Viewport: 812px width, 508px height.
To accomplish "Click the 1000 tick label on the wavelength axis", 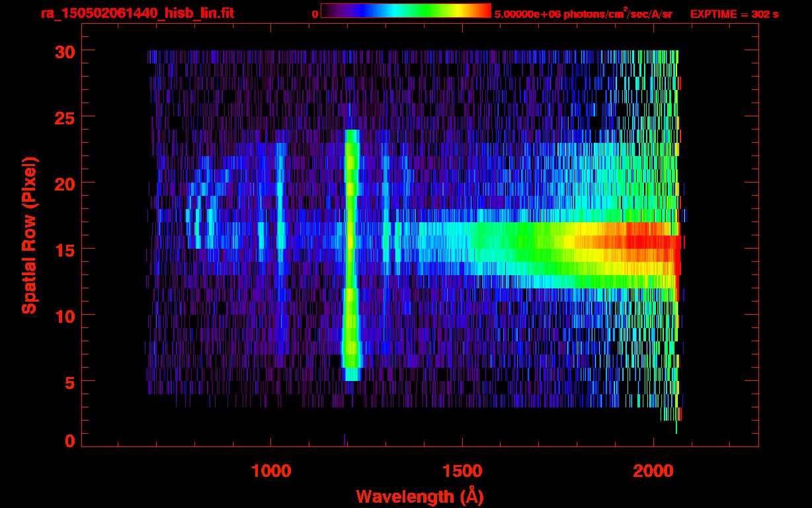I will coord(271,471).
